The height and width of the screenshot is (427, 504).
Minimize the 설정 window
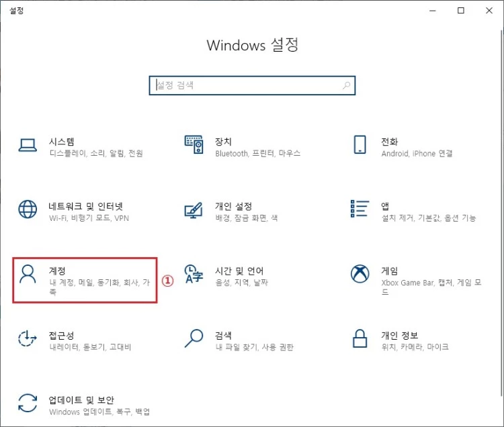pyautogui.click(x=433, y=11)
